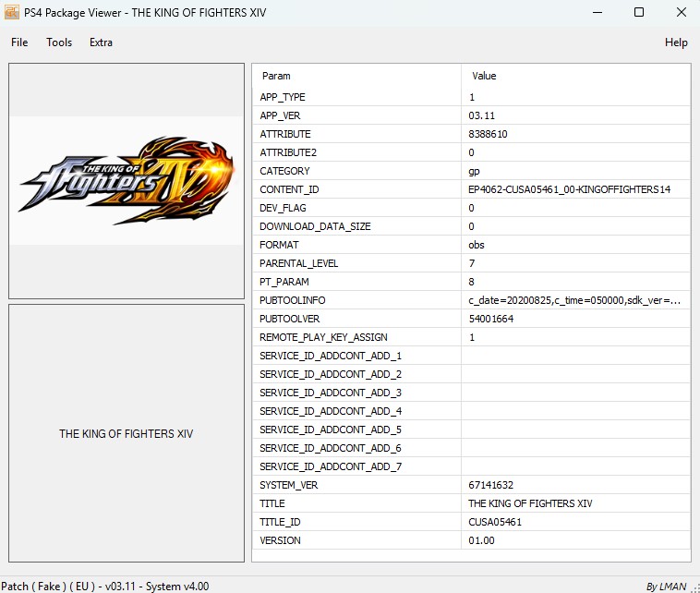Select the REMOTE_PLAY_KEY_ASSIGN row
700x593 pixels.
tap(471, 337)
